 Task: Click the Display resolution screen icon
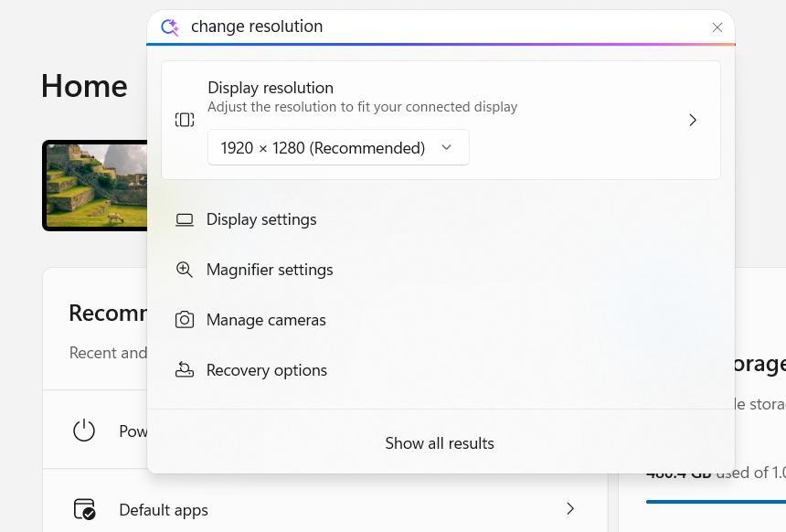coord(185,120)
